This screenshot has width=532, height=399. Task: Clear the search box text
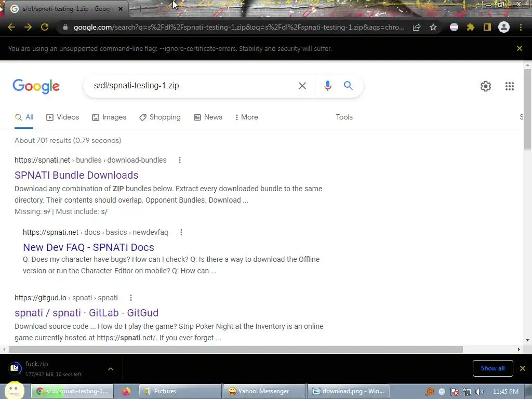click(302, 86)
